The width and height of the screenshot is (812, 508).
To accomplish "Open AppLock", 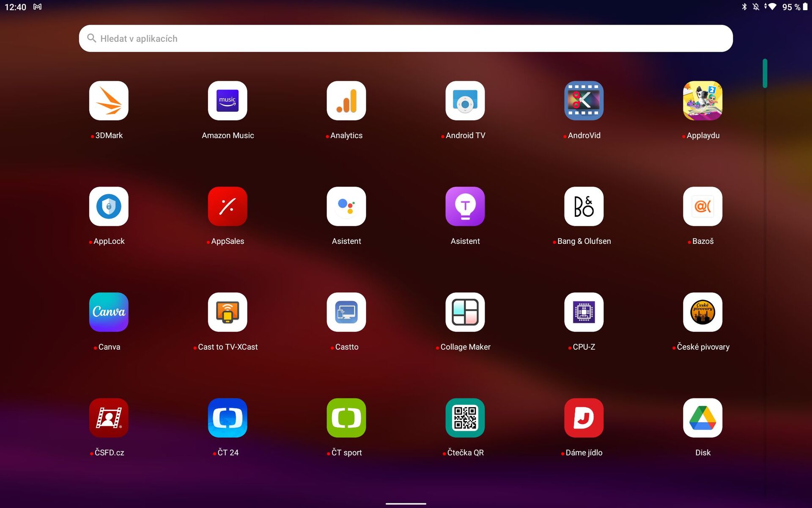I will coord(108,207).
